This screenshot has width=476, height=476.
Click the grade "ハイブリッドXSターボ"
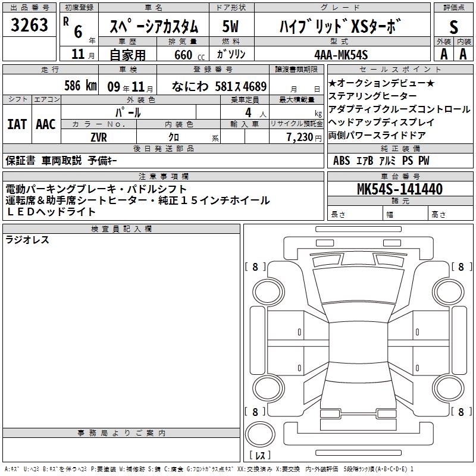pos(340,26)
